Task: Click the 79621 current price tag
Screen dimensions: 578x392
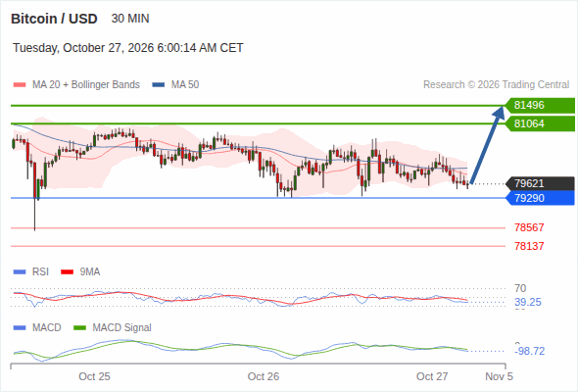Action: pos(540,183)
